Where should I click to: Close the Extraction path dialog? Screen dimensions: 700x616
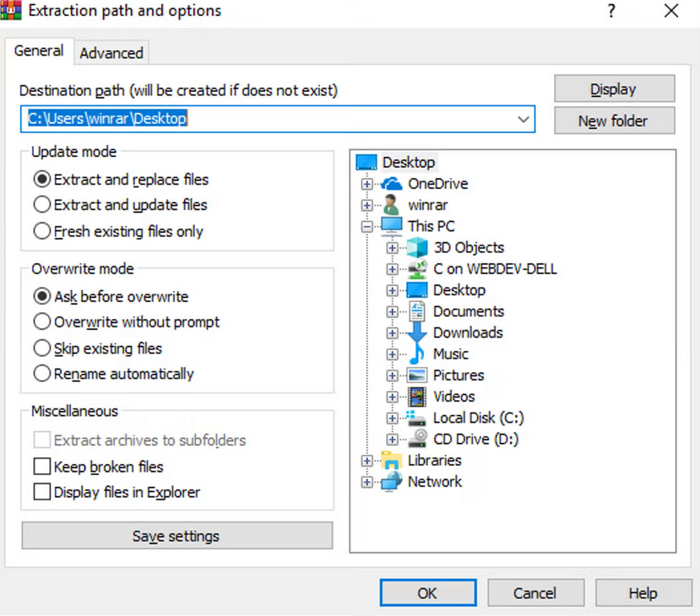(671, 10)
